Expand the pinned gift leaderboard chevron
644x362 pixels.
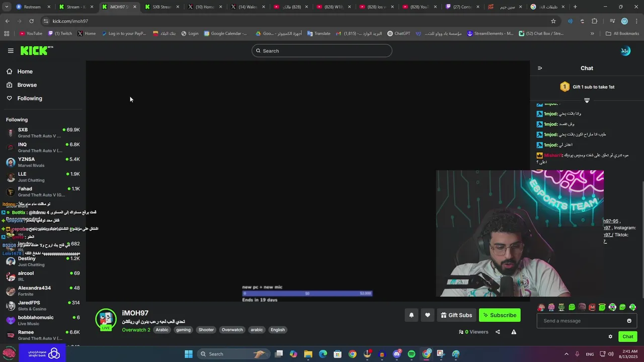click(587, 101)
